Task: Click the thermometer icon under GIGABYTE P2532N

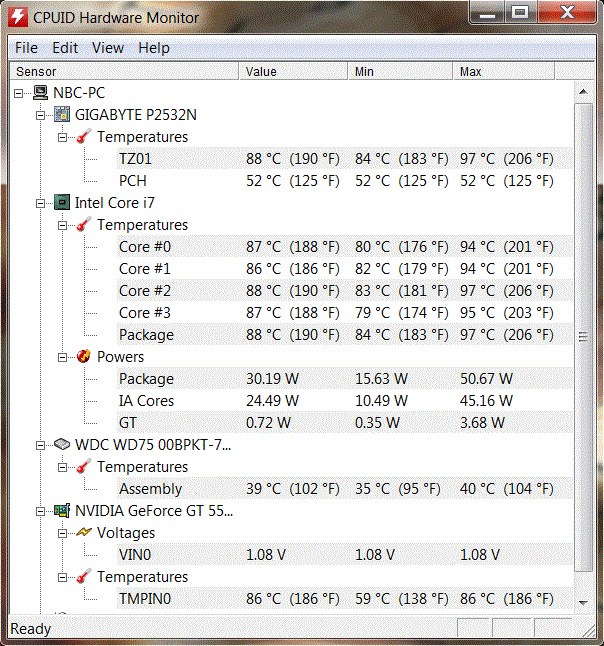Action: click(84, 137)
